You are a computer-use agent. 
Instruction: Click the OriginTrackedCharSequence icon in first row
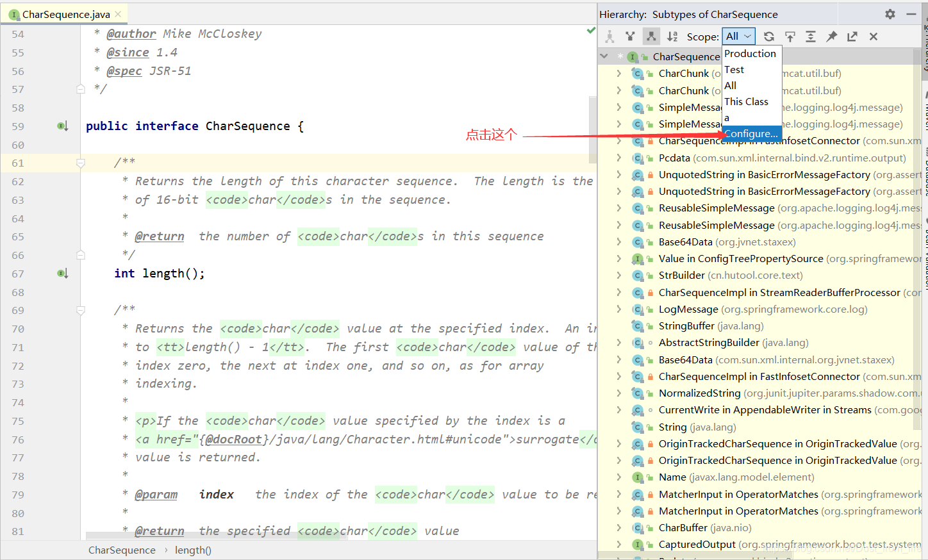point(638,444)
